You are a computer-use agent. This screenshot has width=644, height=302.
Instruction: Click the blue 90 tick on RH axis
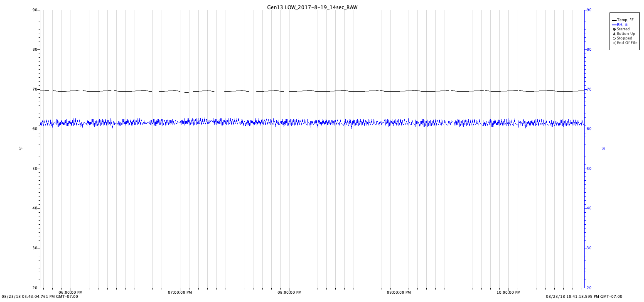(589, 10)
